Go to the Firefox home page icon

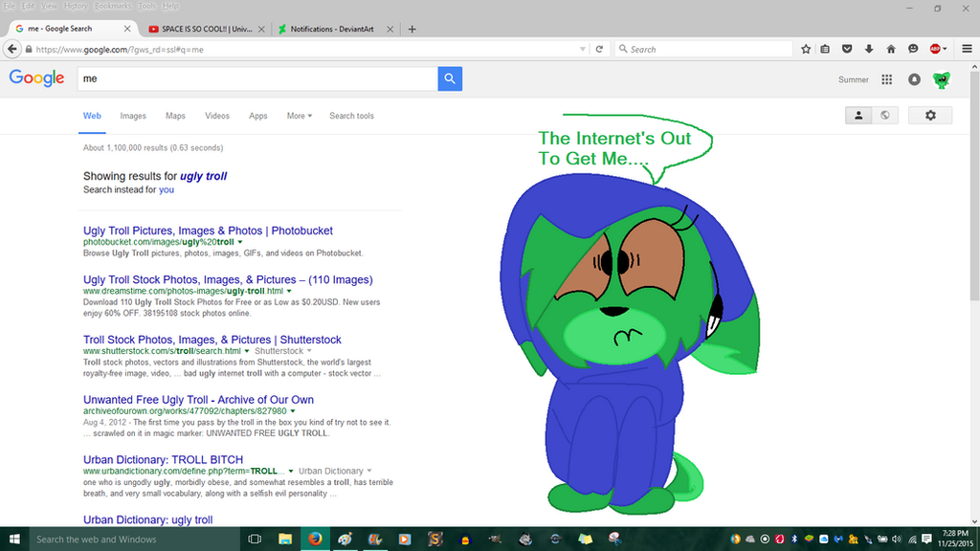[891, 49]
